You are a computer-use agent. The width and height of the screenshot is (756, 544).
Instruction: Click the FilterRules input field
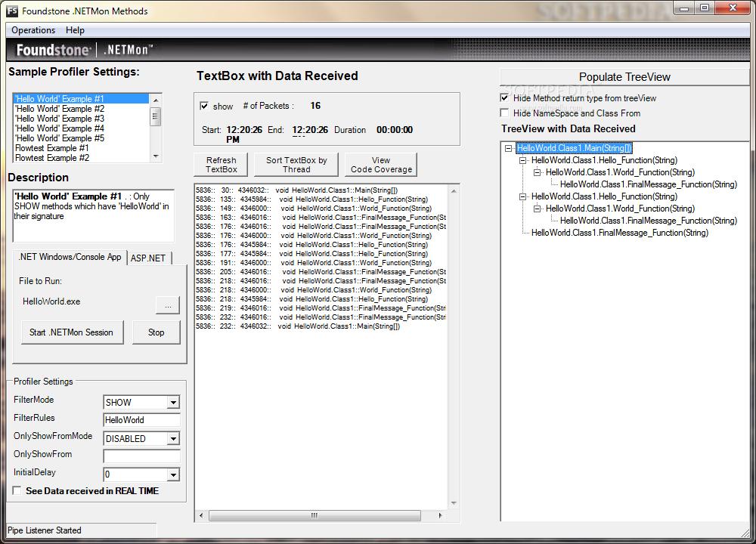pos(142,420)
